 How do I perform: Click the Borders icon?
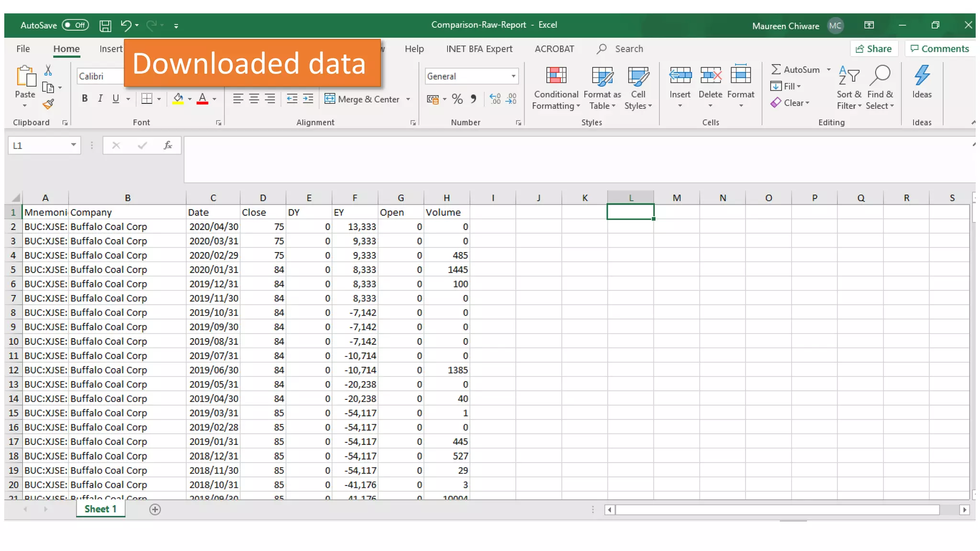(x=146, y=99)
